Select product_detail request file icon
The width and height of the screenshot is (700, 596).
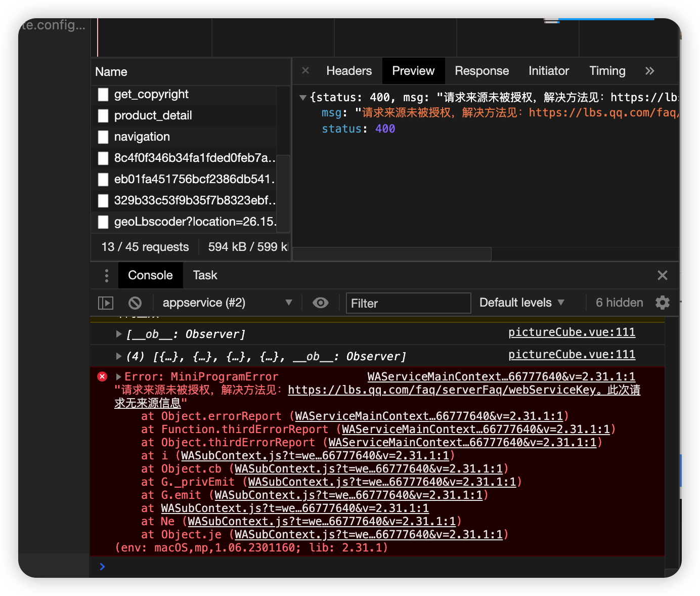103,116
